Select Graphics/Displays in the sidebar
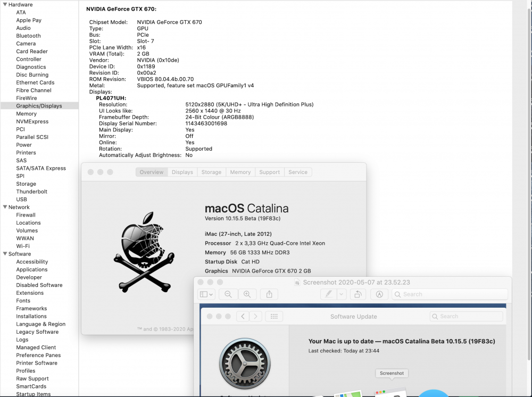This screenshot has width=532, height=397. (39, 106)
